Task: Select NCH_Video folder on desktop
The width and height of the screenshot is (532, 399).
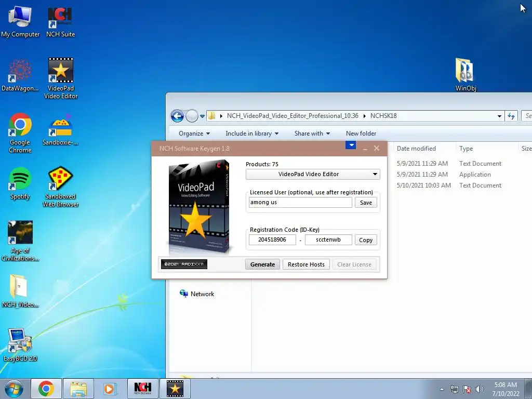Action: [20, 291]
